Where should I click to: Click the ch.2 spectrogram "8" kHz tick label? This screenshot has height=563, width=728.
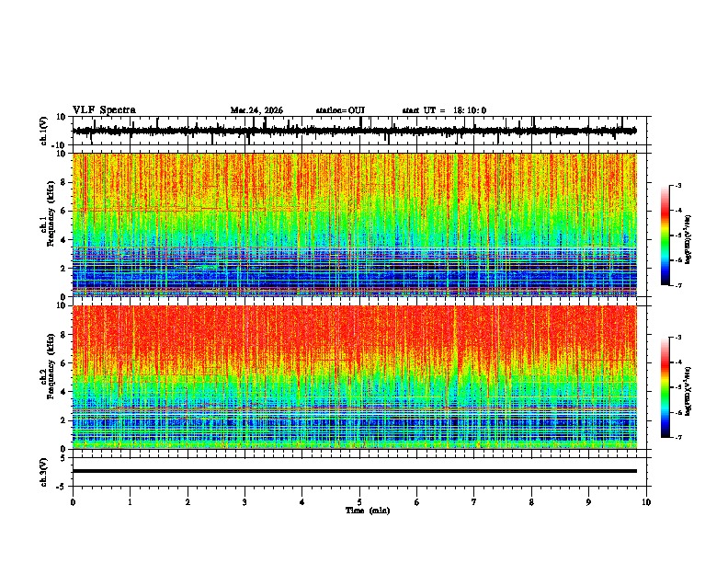64,335
